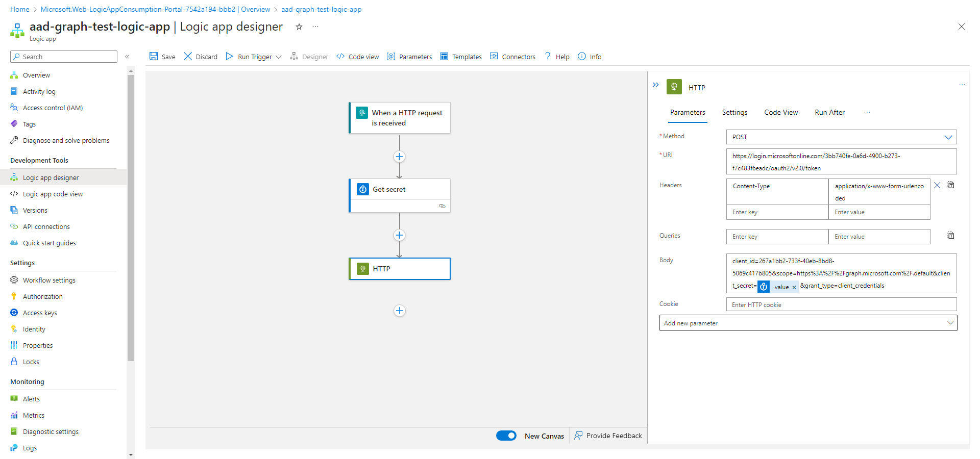Open API connections in the sidebar
Screen dimensions: 980x459
click(46, 226)
